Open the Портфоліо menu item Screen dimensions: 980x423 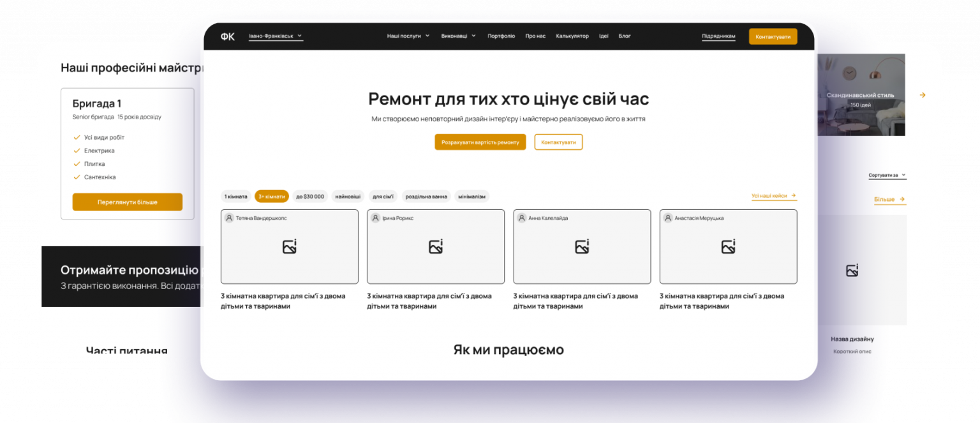tap(501, 36)
